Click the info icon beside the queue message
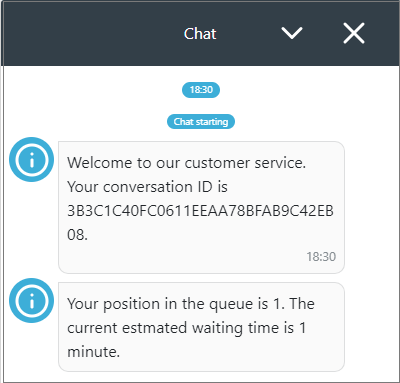This screenshot has height=383, width=400. point(31,300)
